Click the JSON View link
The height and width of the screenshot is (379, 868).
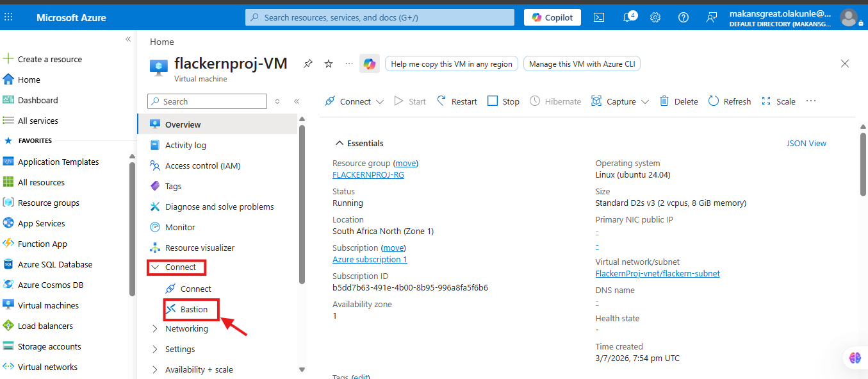point(807,143)
